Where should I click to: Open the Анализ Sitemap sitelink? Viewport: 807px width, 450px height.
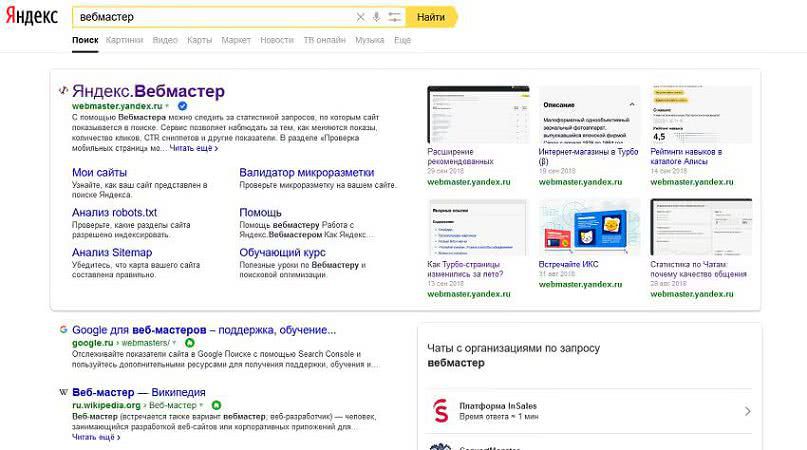[112, 252]
